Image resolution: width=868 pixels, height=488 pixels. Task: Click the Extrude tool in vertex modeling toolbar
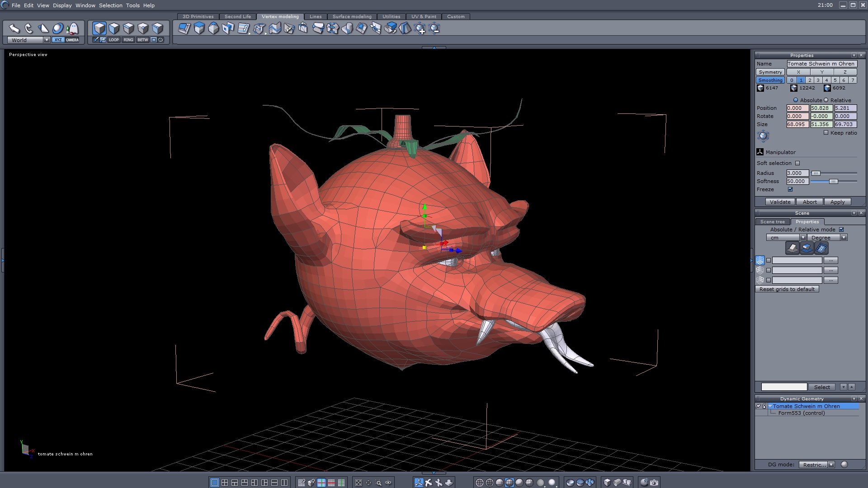coord(199,28)
